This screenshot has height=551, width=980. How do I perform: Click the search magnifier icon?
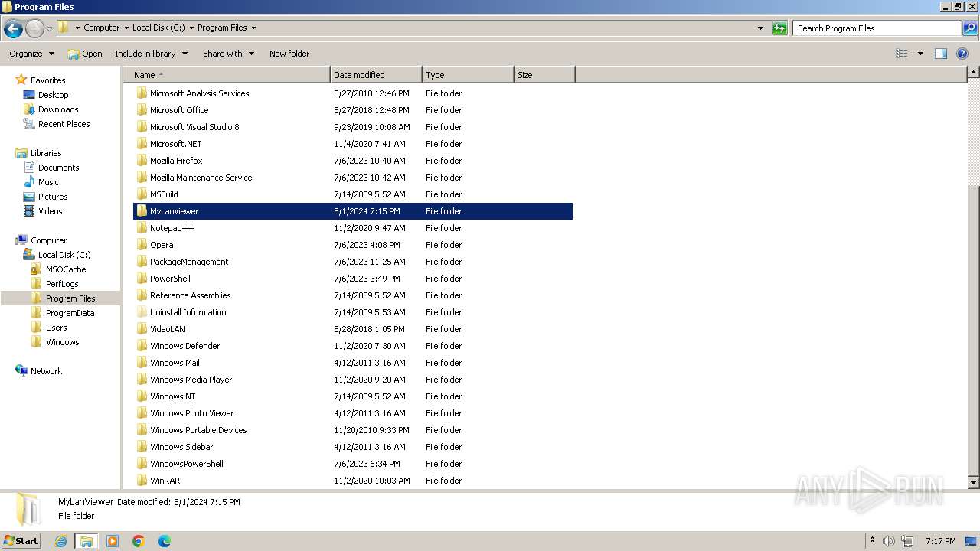coord(970,28)
